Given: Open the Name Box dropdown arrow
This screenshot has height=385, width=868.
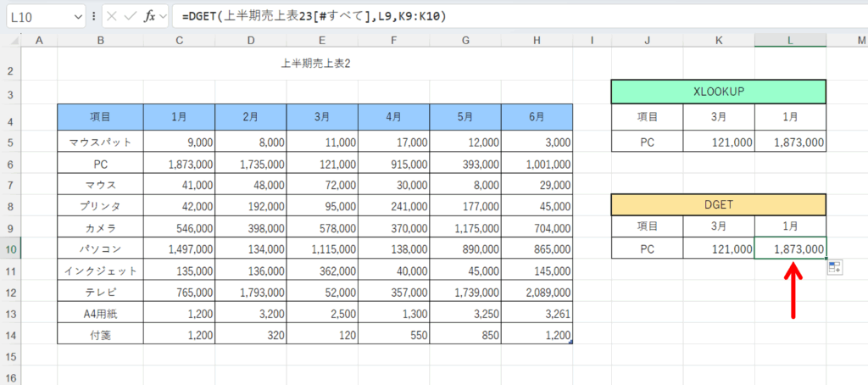Looking at the screenshot, I should 78,16.
